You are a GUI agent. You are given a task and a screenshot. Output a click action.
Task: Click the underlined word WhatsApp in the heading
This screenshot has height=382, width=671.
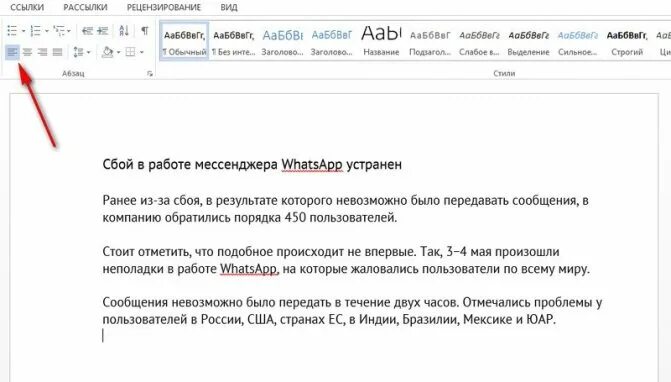tap(312, 164)
